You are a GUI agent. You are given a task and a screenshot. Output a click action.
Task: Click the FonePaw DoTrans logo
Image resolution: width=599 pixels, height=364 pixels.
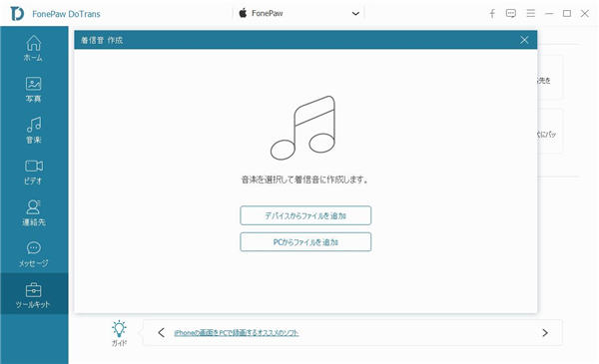pyautogui.click(x=17, y=14)
